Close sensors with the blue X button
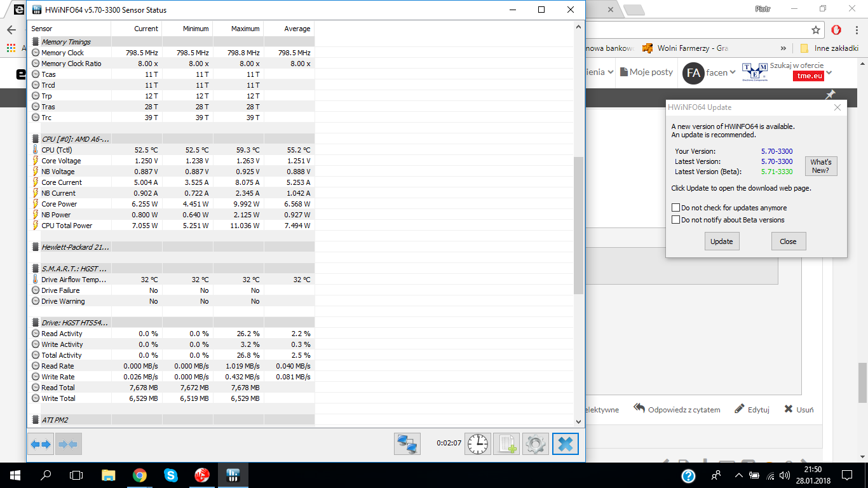This screenshot has height=488, width=868. click(565, 444)
